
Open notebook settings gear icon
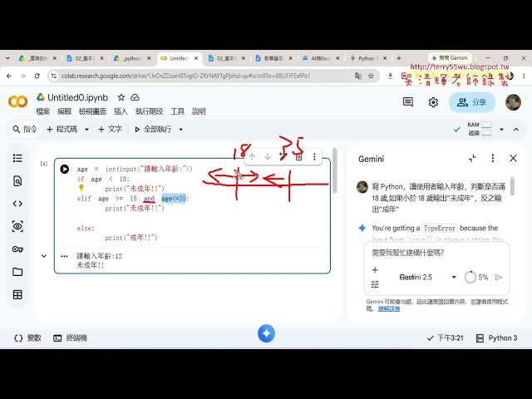click(433, 102)
